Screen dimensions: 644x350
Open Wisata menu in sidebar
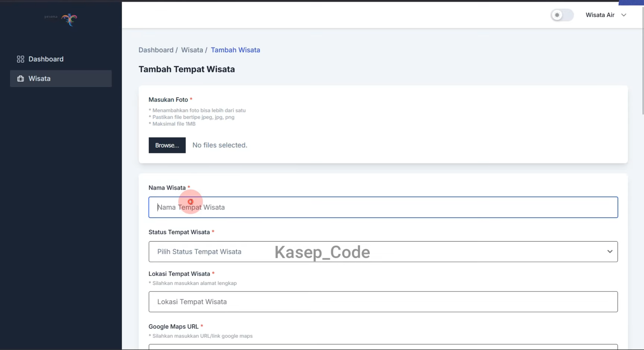61,79
